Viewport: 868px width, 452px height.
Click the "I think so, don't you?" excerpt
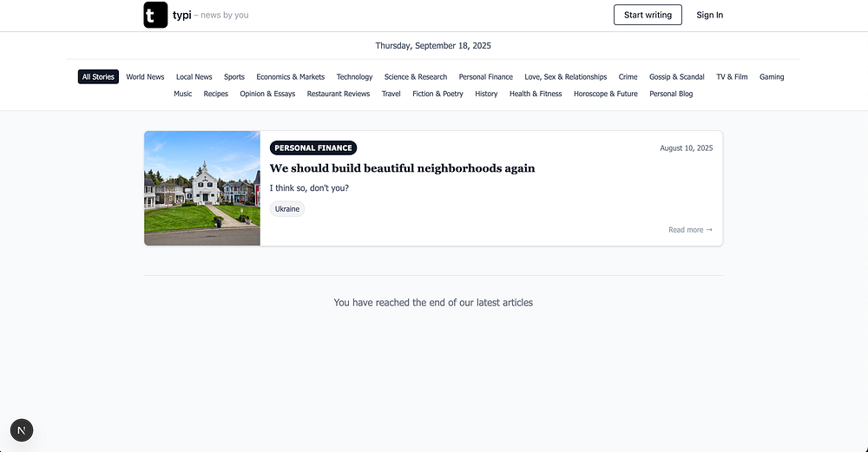pyautogui.click(x=309, y=188)
